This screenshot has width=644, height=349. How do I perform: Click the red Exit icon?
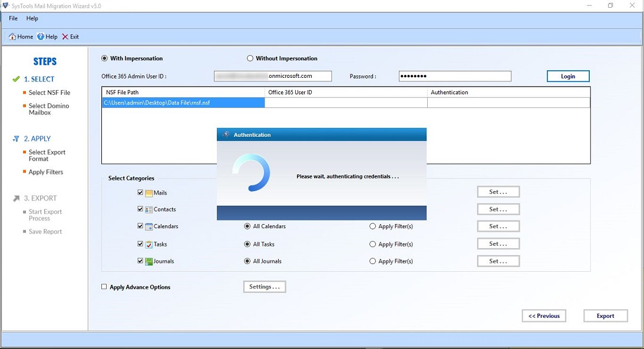click(x=65, y=37)
